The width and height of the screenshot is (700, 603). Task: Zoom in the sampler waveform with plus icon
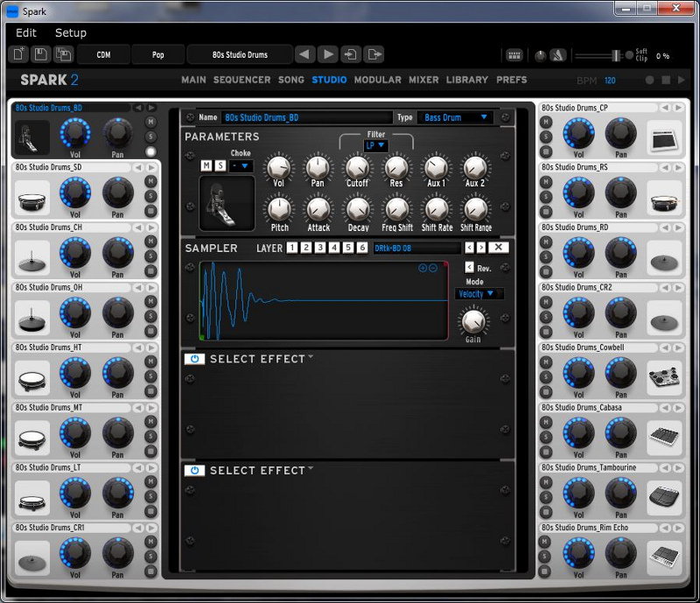tap(423, 268)
